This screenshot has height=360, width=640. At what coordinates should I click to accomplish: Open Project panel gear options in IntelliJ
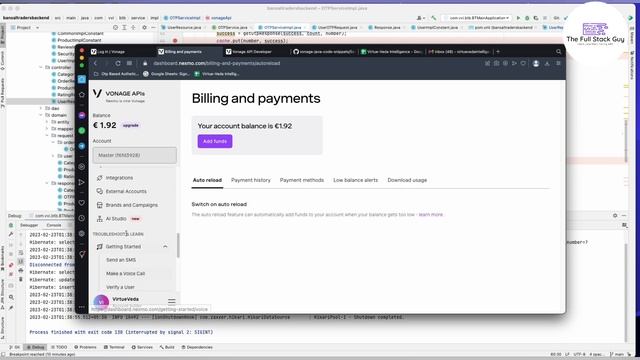tap(144, 27)
